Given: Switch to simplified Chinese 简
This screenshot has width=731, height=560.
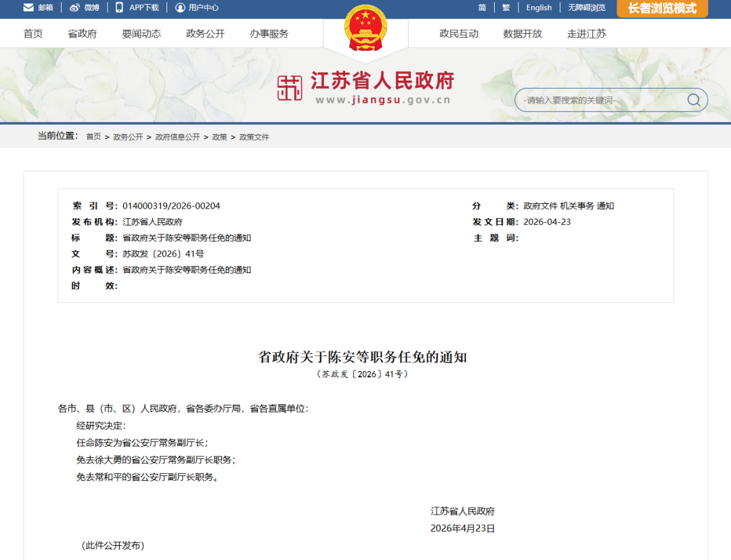Looking at the screenshot, I should pos(482,7).
